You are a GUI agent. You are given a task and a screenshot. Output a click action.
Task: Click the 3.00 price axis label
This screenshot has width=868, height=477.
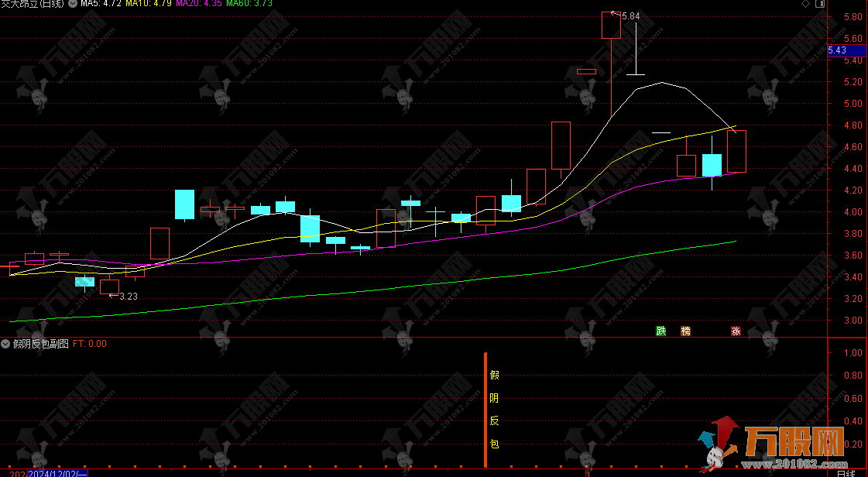(x=853, y=321)
